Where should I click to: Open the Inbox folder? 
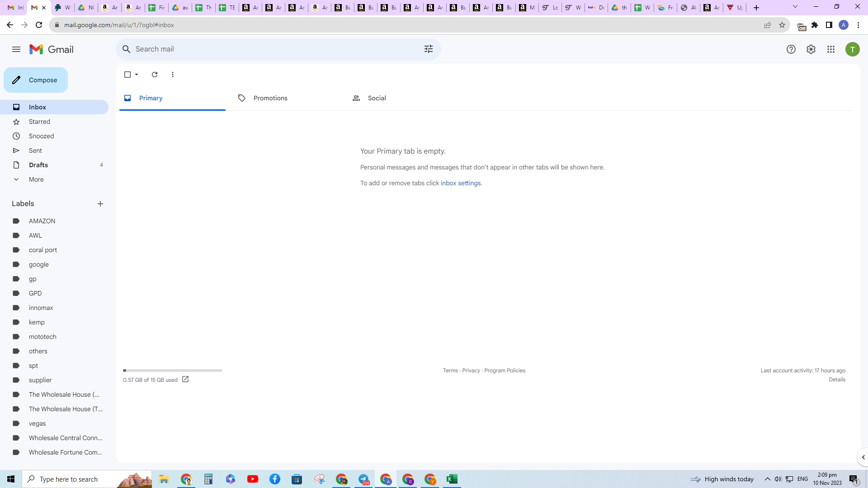pos(54,107)
